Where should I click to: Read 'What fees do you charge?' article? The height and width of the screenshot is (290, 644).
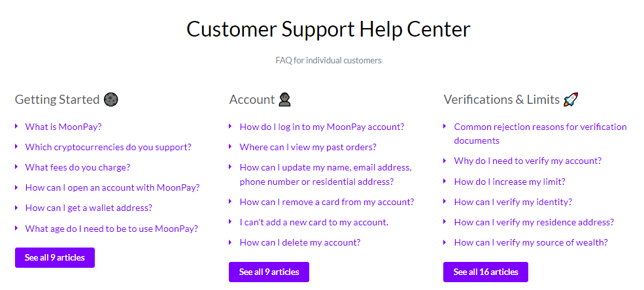(x=77, y=167)
